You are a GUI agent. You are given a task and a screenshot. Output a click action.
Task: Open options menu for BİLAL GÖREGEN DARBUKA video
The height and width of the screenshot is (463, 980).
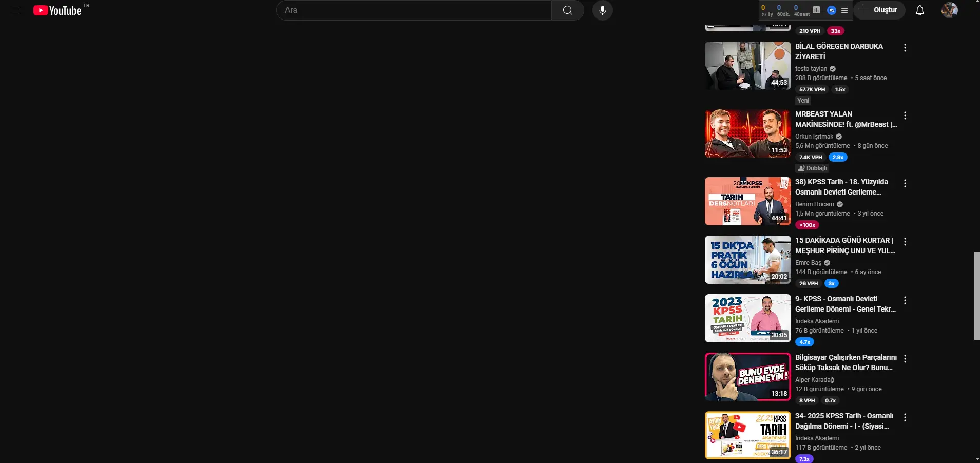click(905, 48)
